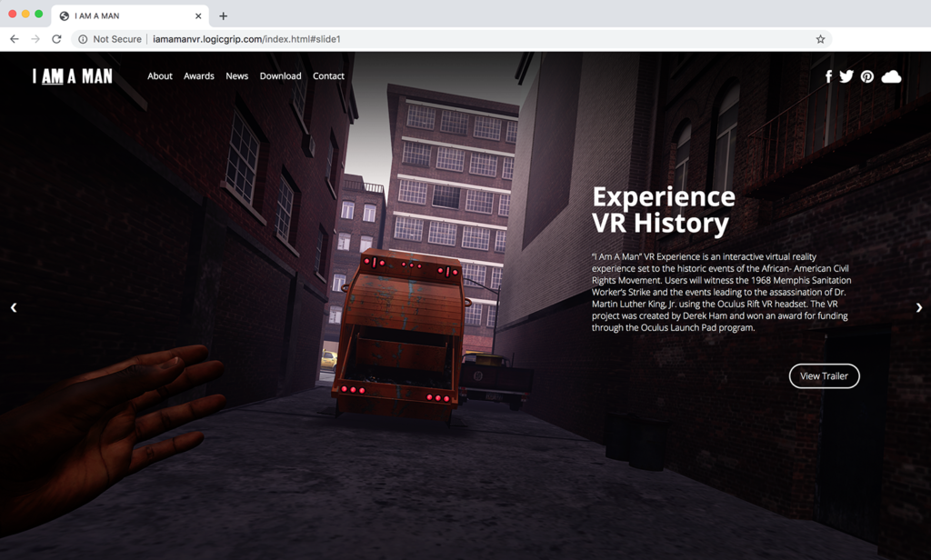Click the Not Secure label
The image size is (931, 560).
tap(117, 39)
